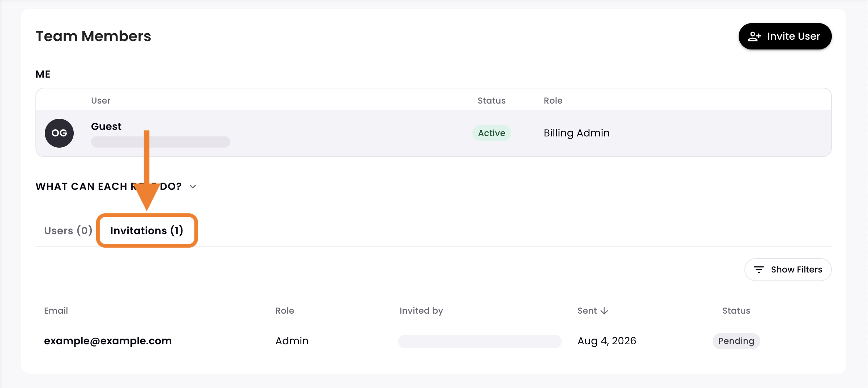
Task: Click the Invited by column header
Action: pos(421,311)
